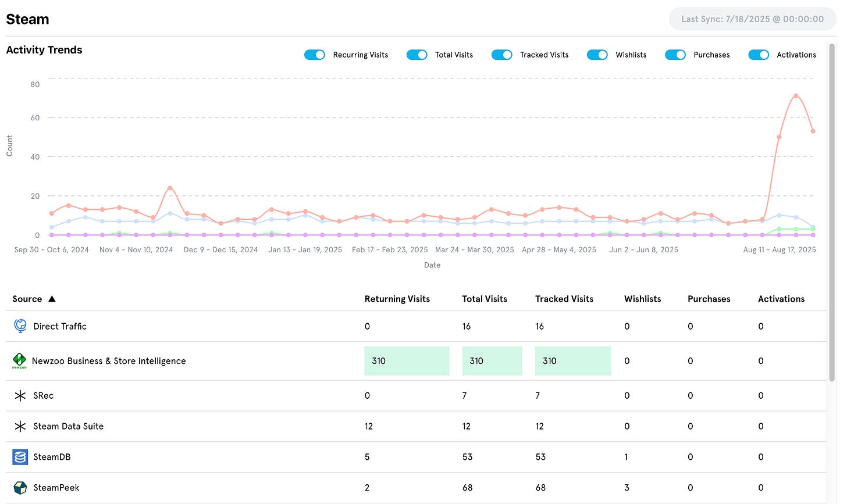The height and width of the screenshot is (504, 847).
Task: Sort by Wishlists column header
Action: coord(643,299)
